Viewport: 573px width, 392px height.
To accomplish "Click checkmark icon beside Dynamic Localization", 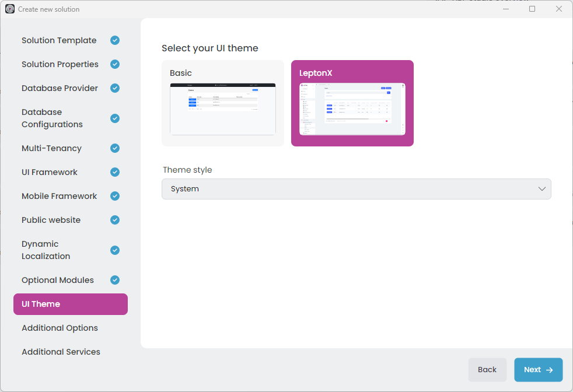I will click(x=115, y=250).
